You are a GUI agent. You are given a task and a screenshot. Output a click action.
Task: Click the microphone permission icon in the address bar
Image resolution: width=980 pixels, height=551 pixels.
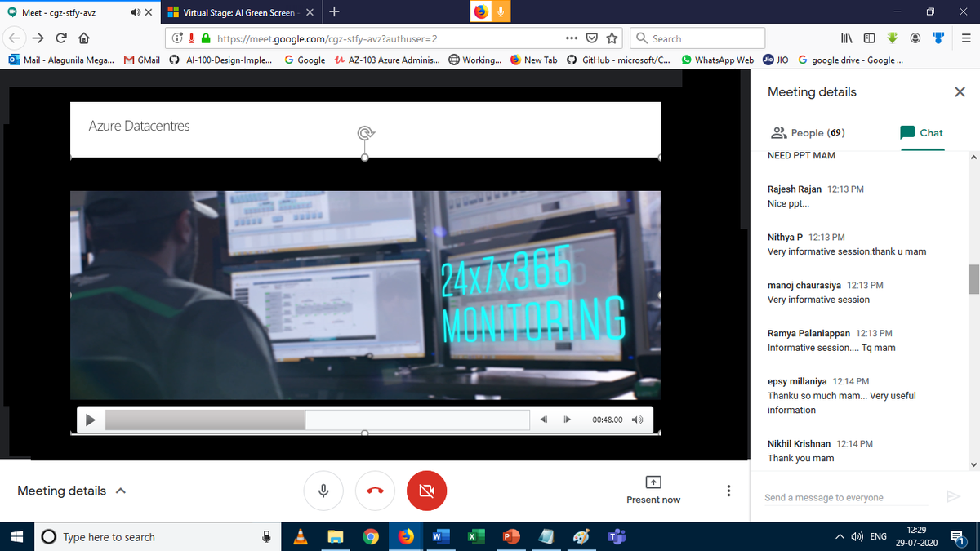click(x=191, y=38)
